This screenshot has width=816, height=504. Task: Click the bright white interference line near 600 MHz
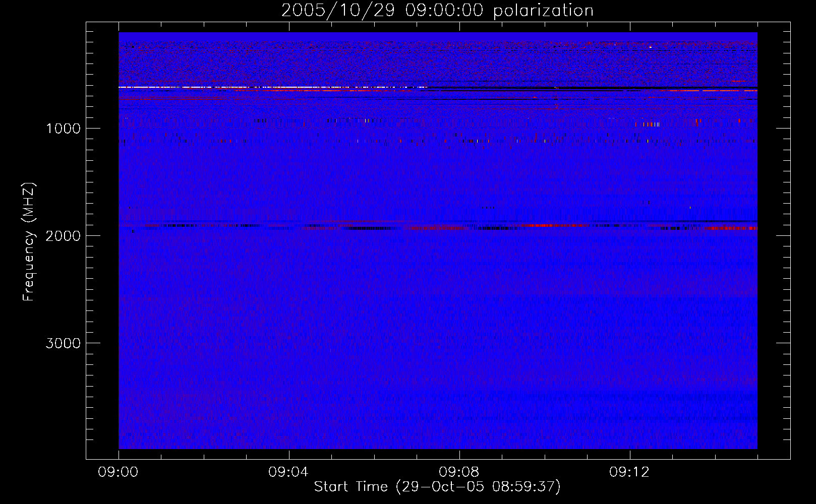pos(272,87)
